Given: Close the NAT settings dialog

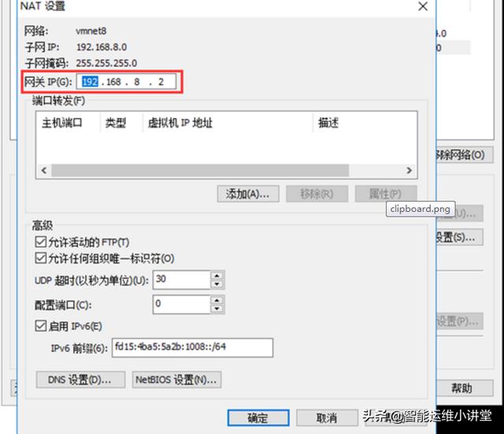Looking at the screenshot, I should [x=423, y=6].
